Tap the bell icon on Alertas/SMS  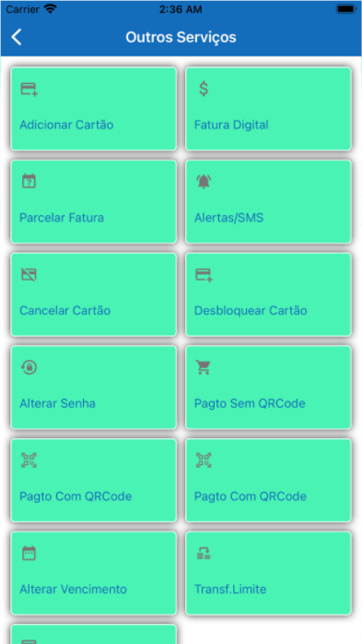[203, 181]
